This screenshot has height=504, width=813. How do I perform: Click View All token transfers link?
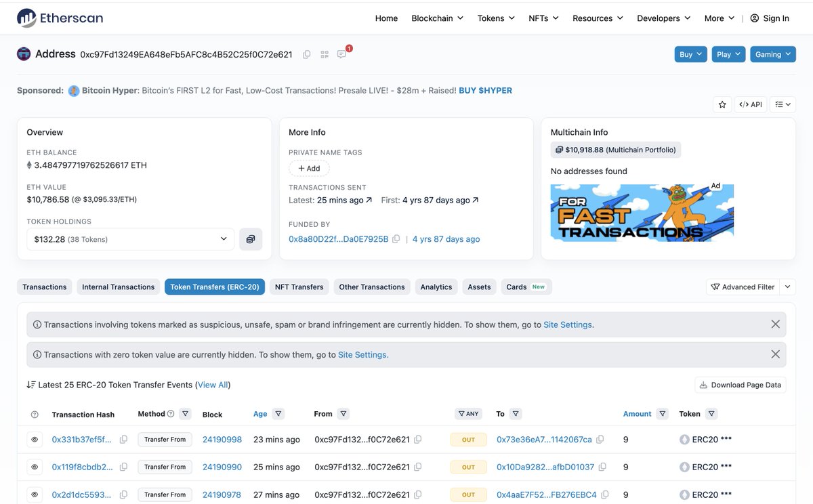pyautogui.click(x=213, y=384)
